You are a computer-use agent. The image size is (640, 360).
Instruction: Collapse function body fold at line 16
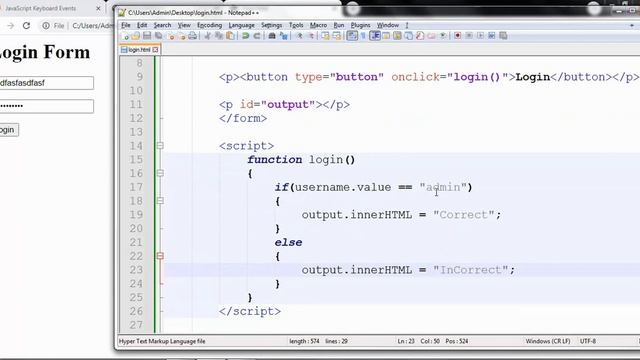160,173
